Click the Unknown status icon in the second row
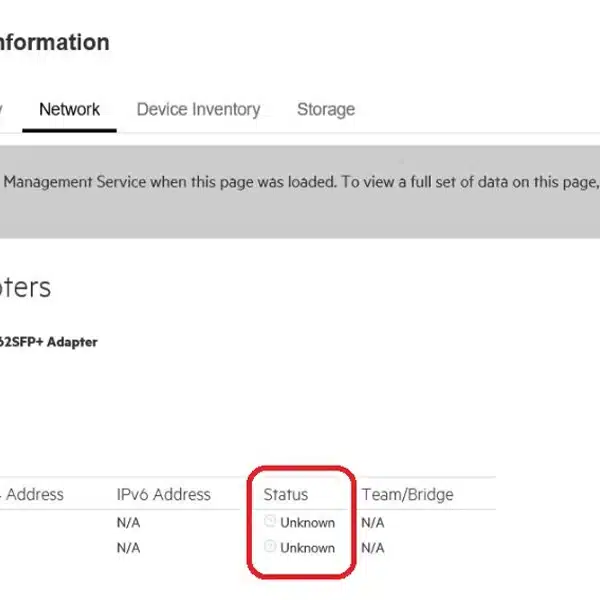Screen dimensions: 600x600 (x=269, y=547)
